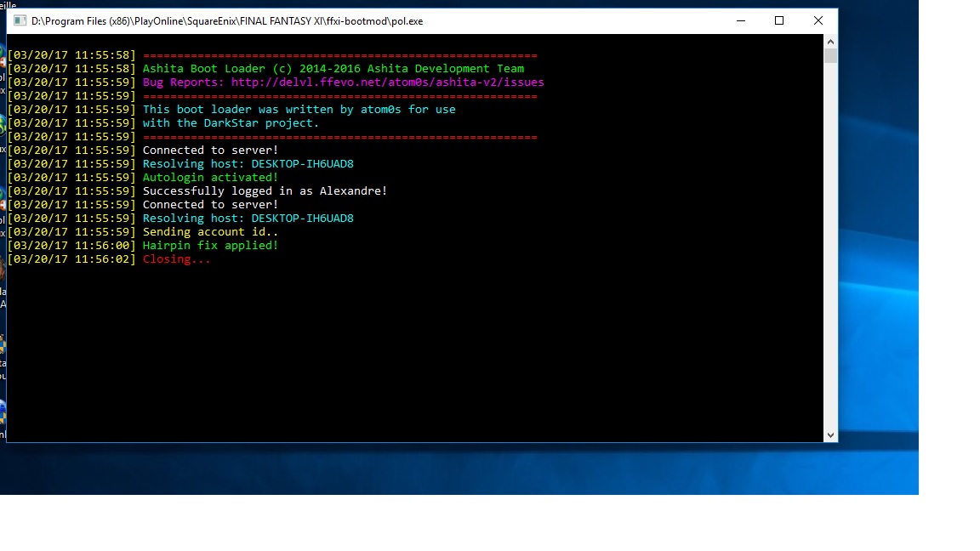Click 'Successfully logged in as Alexandre!' text
The height and width of the screenshot is (551, 980).
(x=265, y=191)
